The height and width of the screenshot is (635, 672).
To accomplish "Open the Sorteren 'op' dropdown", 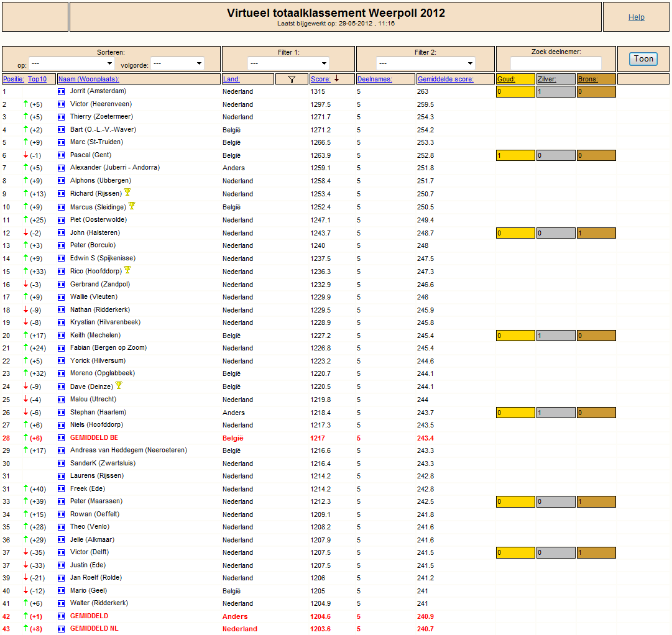I will click(71, 63).
